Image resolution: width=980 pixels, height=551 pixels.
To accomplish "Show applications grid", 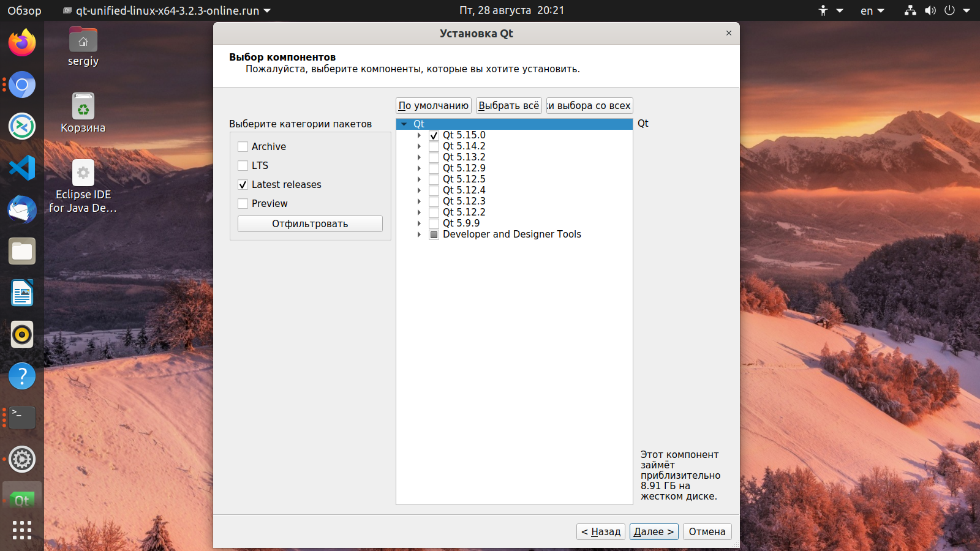I will [x=22, y=530].
